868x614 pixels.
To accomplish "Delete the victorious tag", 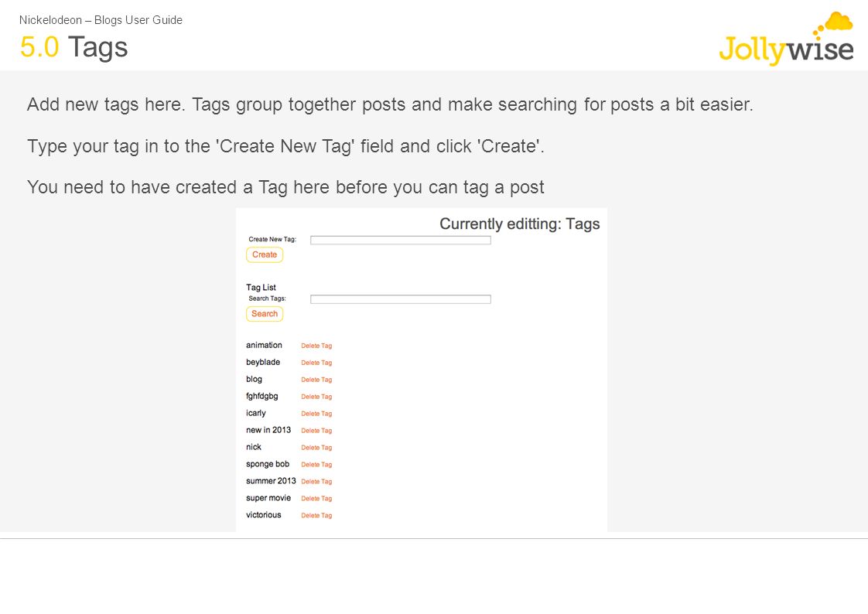I will (316, 516).
